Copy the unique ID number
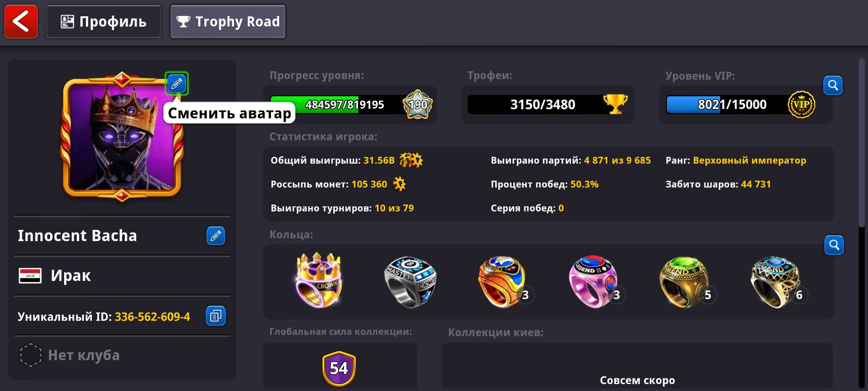 click(216, 316)
